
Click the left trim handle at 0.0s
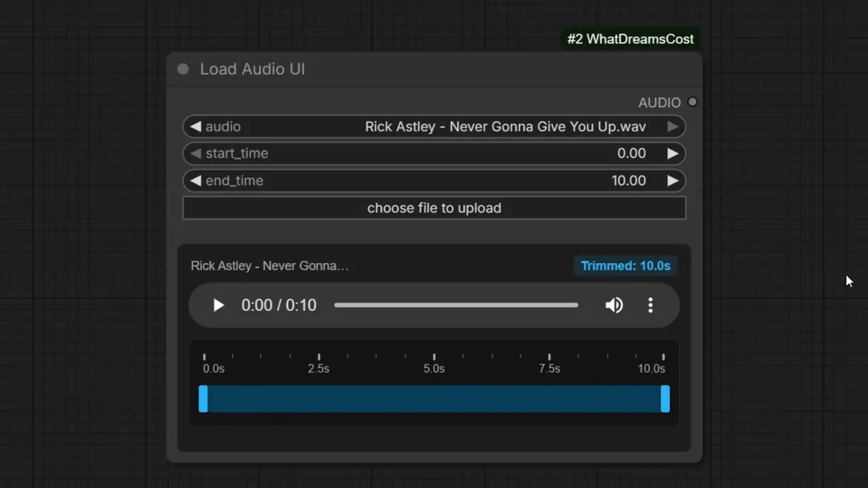[x=203, y=399]
